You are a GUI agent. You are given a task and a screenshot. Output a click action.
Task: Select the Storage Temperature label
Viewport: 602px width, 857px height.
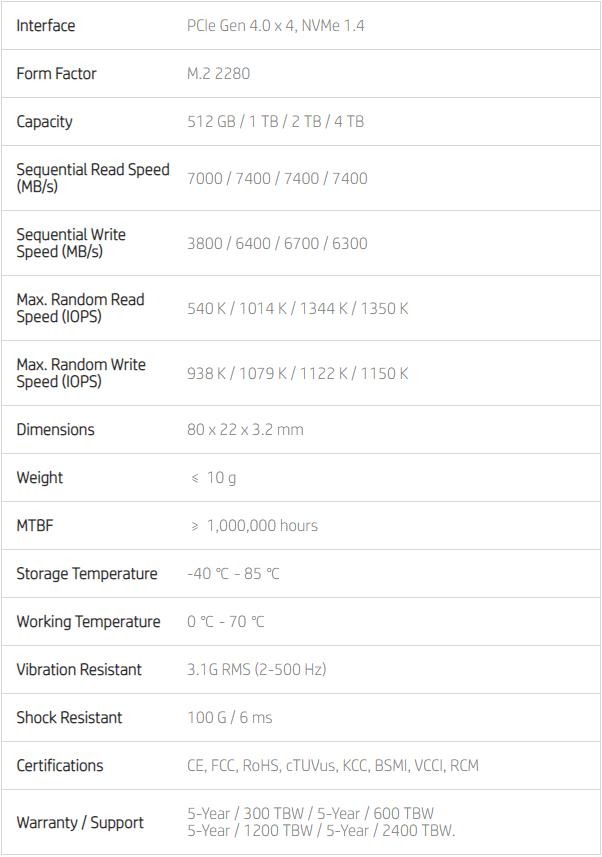click(87, 574)
